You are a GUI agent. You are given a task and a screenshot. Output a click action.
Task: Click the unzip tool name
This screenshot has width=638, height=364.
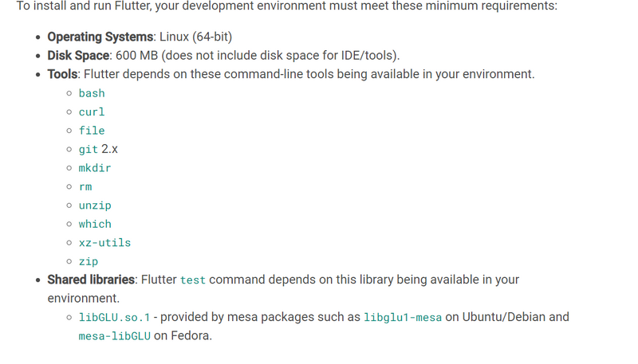click(x=95, y=205)
